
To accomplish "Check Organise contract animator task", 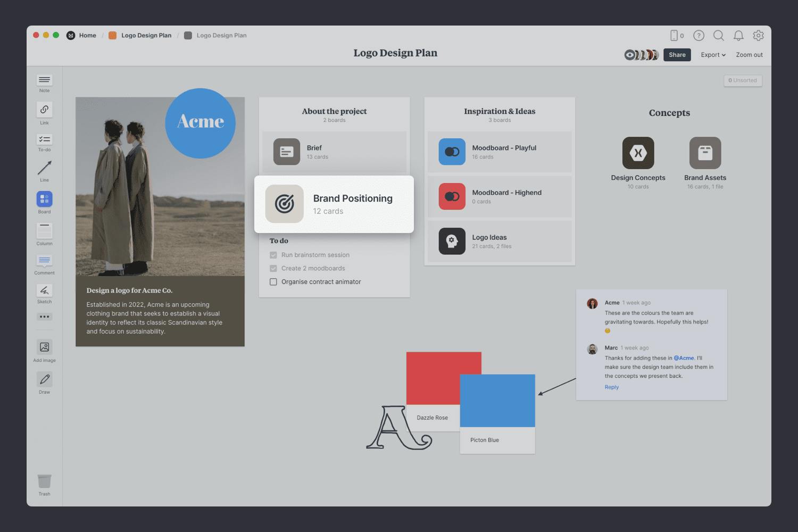I will tap(273, 282).
